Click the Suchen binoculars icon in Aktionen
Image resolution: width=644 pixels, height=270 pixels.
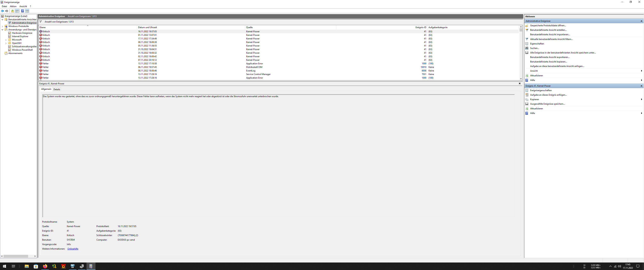527,48
